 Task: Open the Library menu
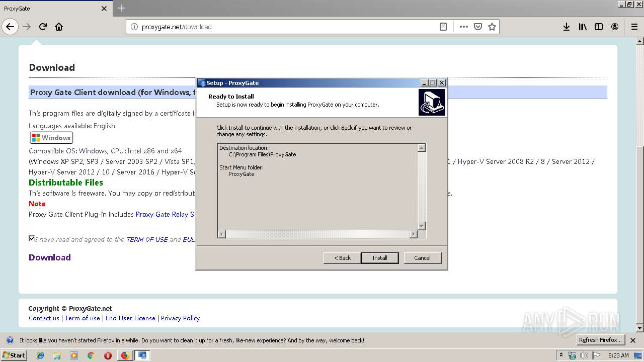[x=583, y=27]
